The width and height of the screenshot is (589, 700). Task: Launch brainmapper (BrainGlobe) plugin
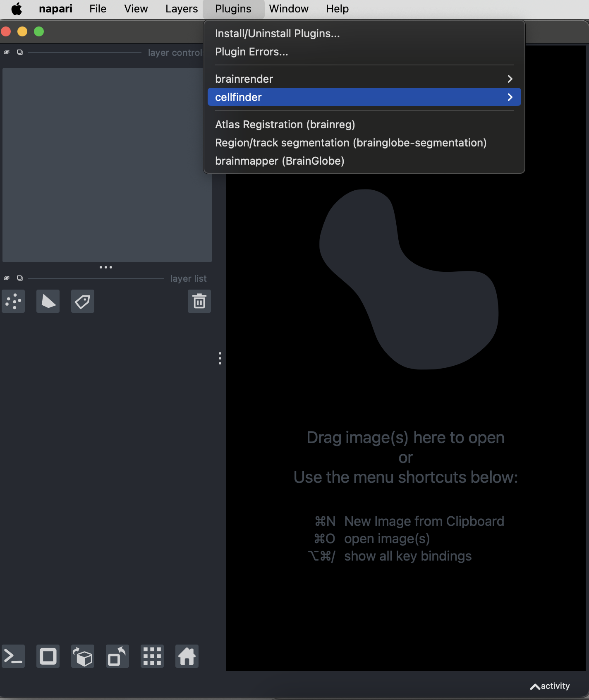(x=280, y=161)
